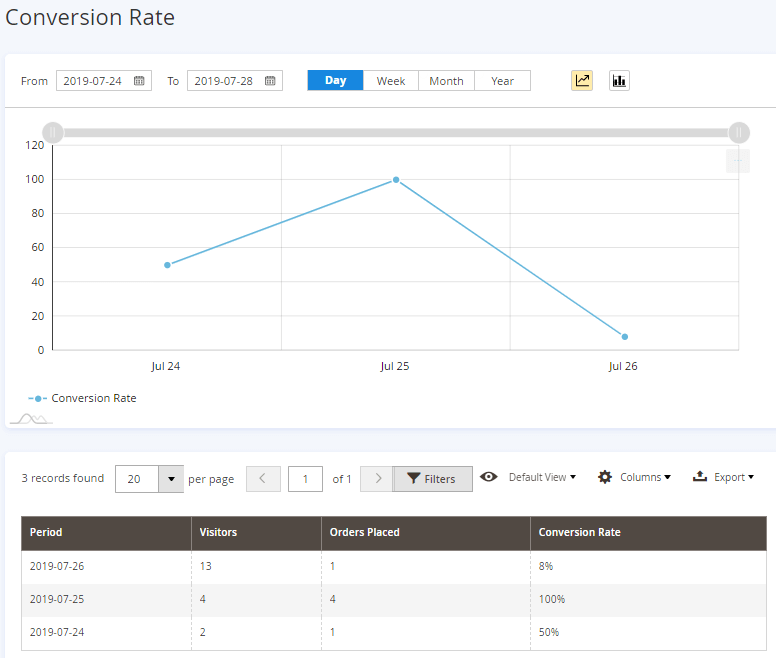Open calendar picker for From date

(x=139, y=81)
